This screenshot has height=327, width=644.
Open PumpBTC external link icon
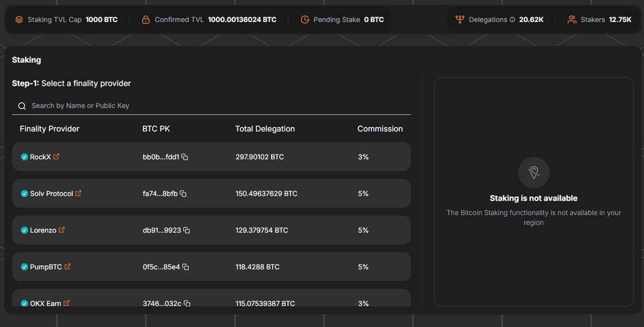click(x=68, y=266)
